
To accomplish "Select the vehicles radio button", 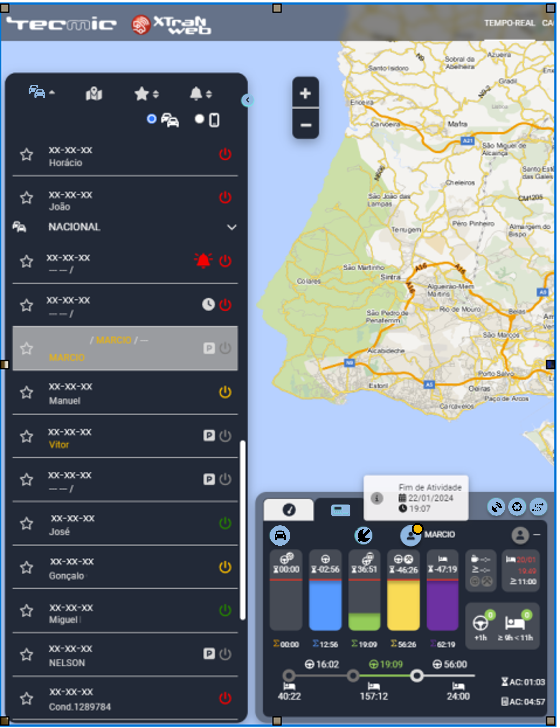I will click(152, 119).
